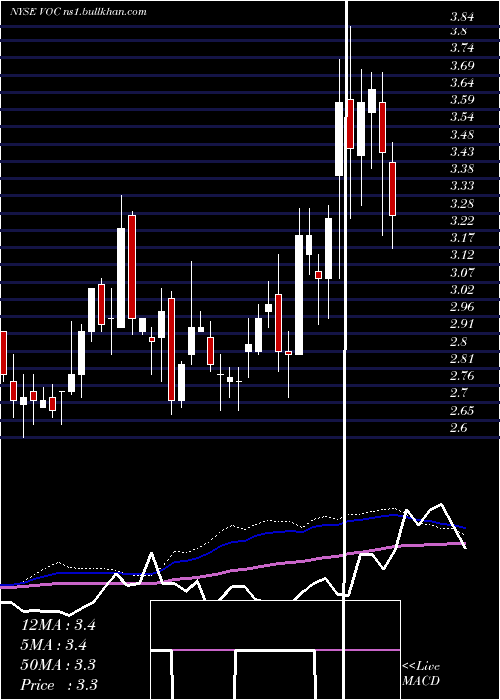Click the 2.7 price axis label
Image resolution: width=500 pixels, height=700 pixels.
[458, 393]
